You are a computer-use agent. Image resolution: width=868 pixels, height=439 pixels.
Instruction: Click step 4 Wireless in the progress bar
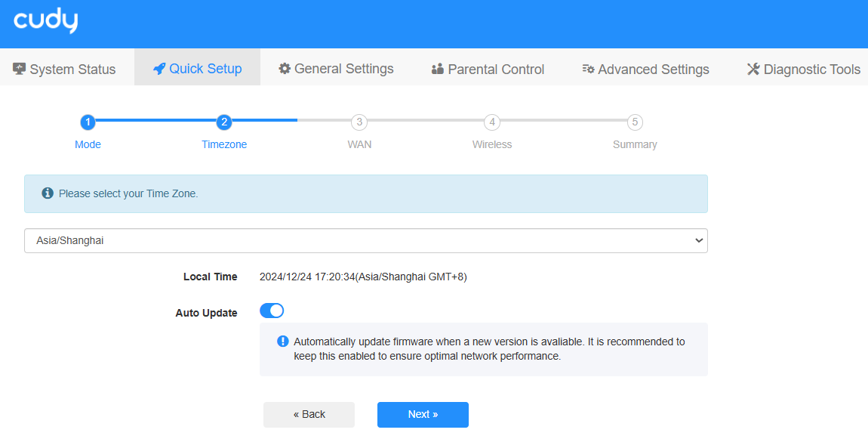coord(492,122)
